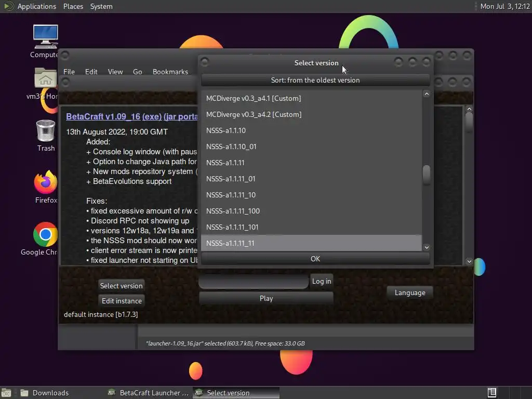Open the System menu
The height and width of the screenshot is (399, 532).
coord(101,6)
